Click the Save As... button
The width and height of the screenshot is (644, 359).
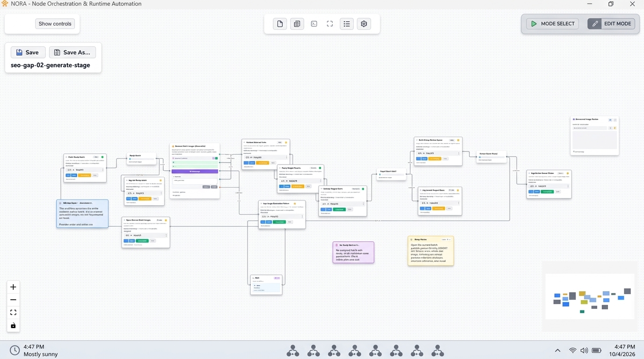73,52
